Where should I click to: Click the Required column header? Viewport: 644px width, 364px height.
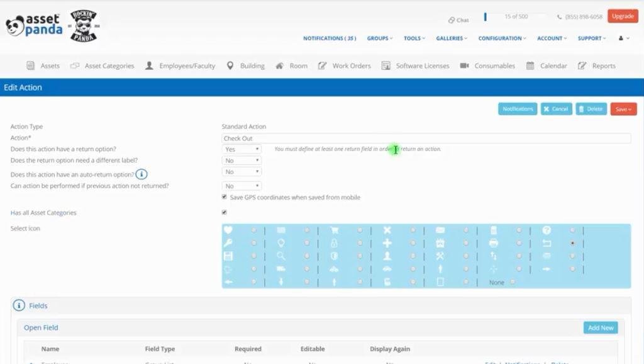(248, 349)
